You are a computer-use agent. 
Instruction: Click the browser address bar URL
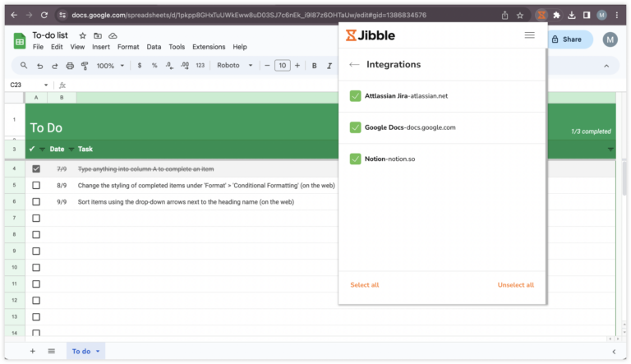point(249,16)
